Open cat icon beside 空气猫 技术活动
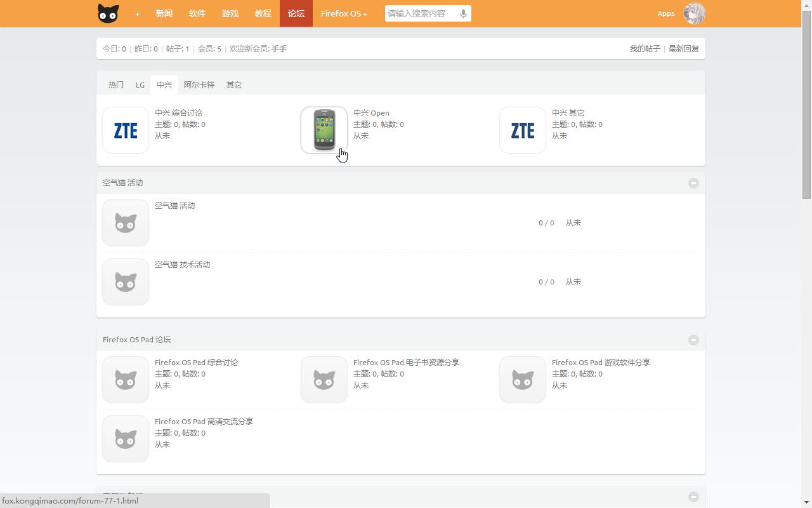This screenshot has height=508, width=812. (126, 282)
